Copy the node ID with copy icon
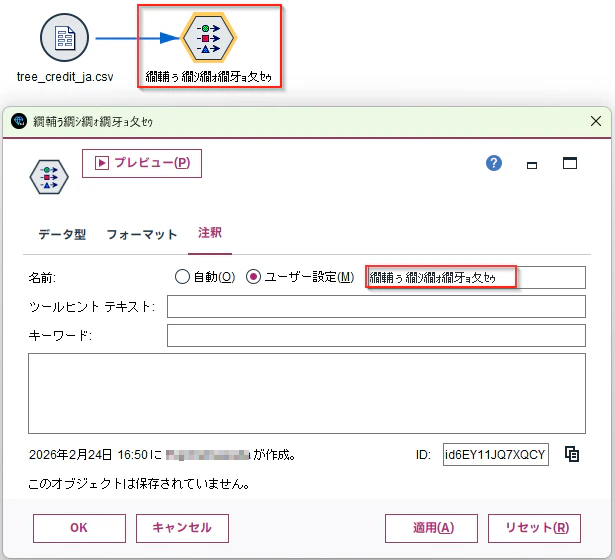This screenshot has width=615, height=560. click(572, 455)
